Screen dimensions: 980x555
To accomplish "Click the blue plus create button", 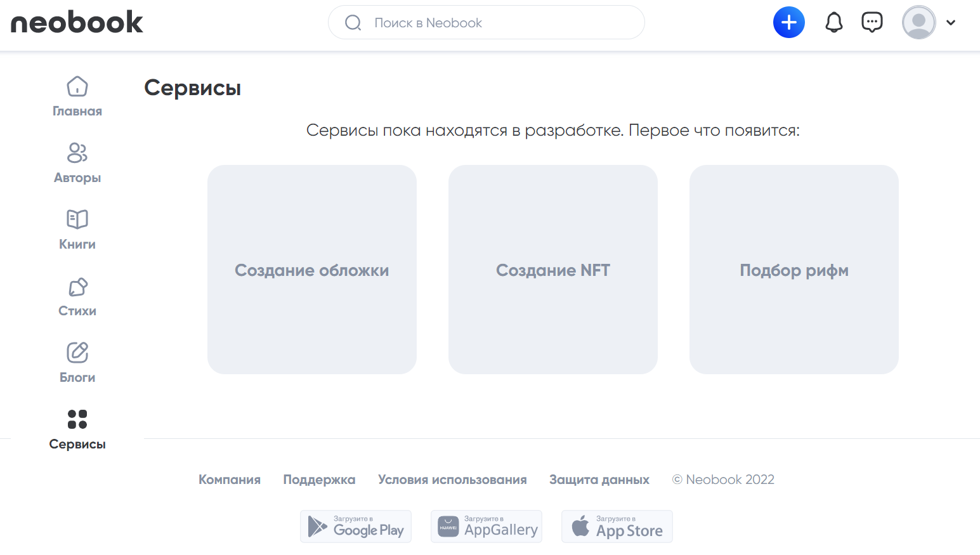I will 788,23.
